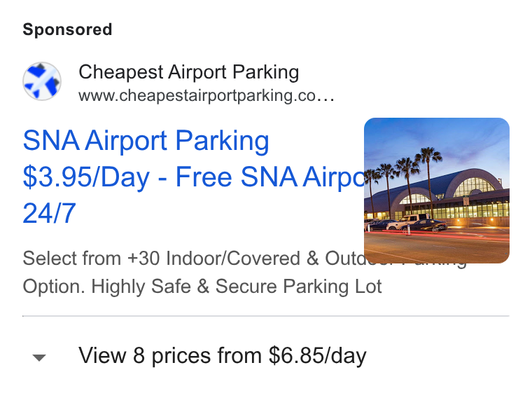Open the SNA Airport Parking headline link
532x398 pixels.
(146, 141)
